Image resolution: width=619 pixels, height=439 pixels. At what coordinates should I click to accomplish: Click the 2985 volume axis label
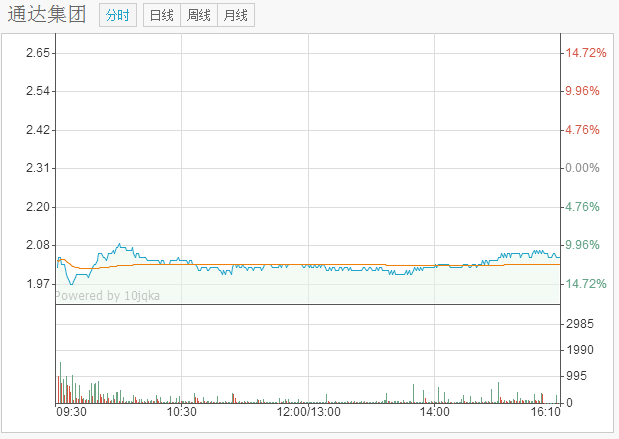coord(580,324)
